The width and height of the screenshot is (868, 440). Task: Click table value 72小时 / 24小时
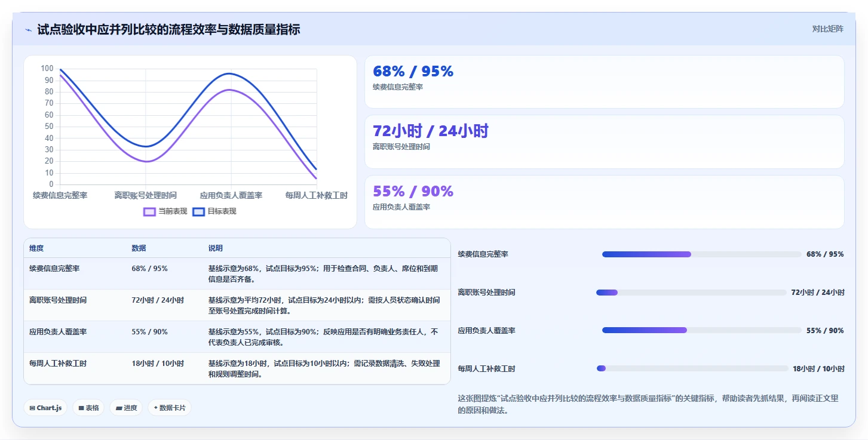click(x=158, y=300)
